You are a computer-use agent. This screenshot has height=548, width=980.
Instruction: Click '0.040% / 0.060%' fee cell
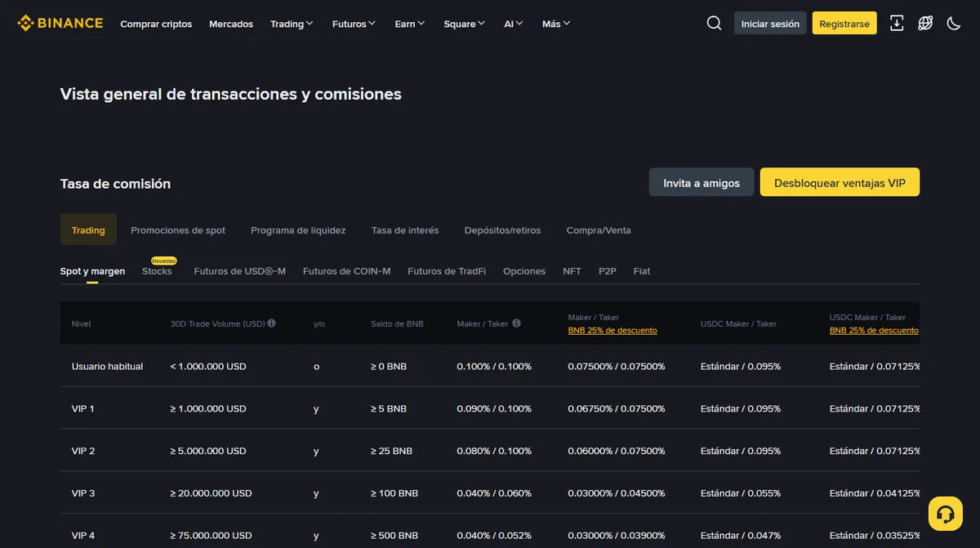pos(494,493)
